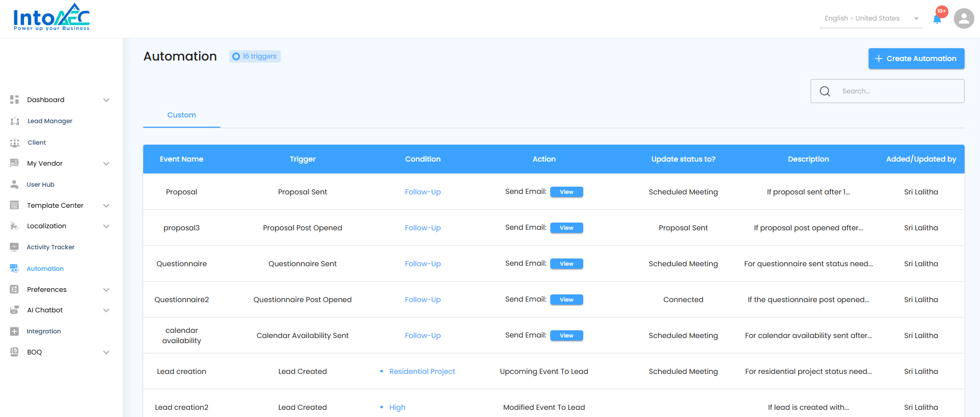980x417 pixels.
Task: Expand the Preferences menu chevron
Action: (x=106, y=290)
